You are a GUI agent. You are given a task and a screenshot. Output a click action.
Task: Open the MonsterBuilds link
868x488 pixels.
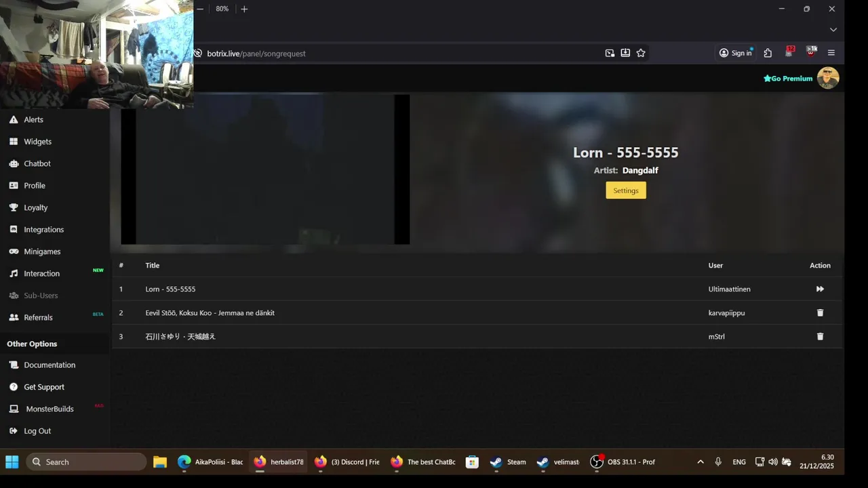coord(50,409)
